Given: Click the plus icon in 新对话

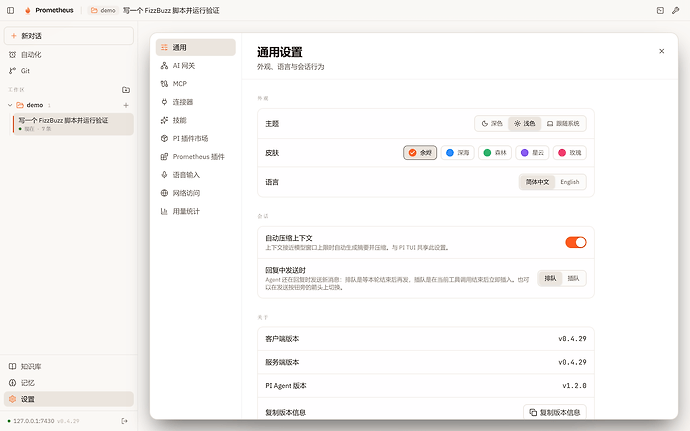Looking at the screenshot, I should click(14, 36).
